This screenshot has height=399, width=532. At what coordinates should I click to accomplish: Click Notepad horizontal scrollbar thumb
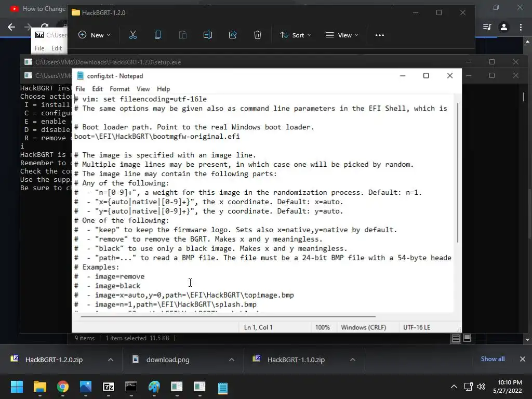[x=228, y=316]
